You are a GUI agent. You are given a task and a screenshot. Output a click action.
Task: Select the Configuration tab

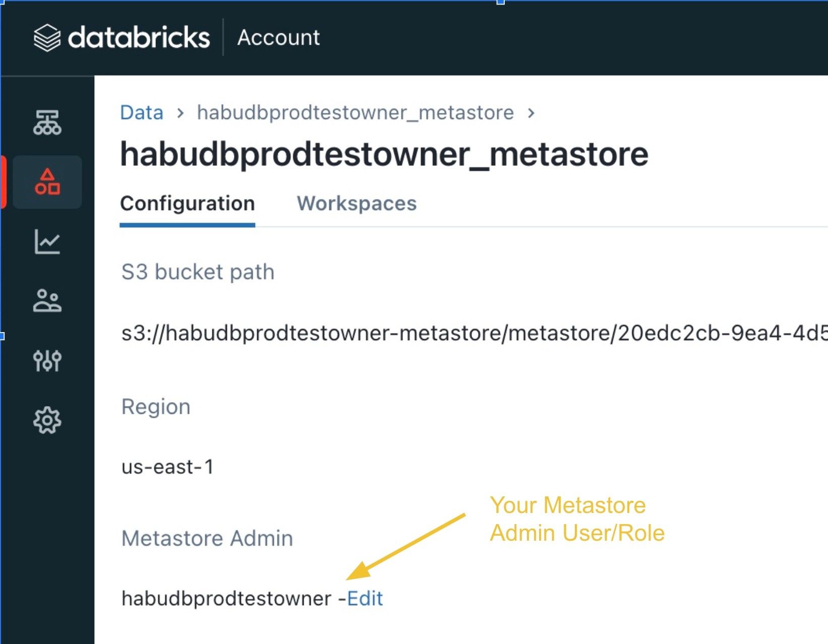187,204
